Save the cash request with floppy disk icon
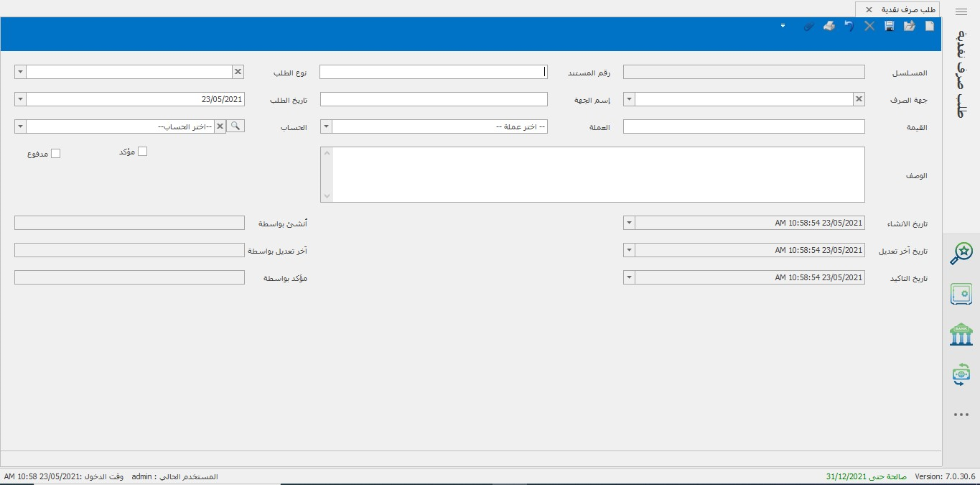The height and width of the screenshot is (485, 980). (889, 27)
